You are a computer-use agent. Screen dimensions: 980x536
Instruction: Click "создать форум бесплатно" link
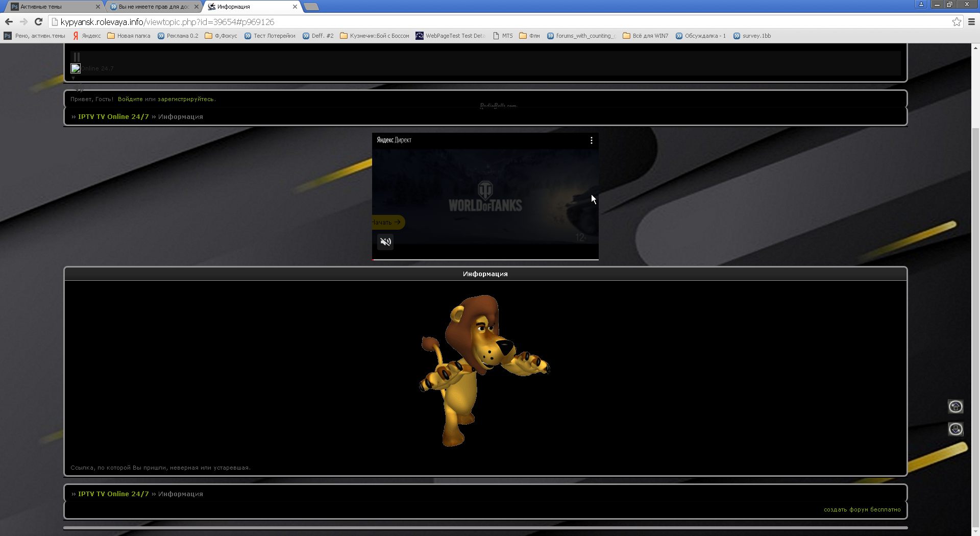(862, 509)
